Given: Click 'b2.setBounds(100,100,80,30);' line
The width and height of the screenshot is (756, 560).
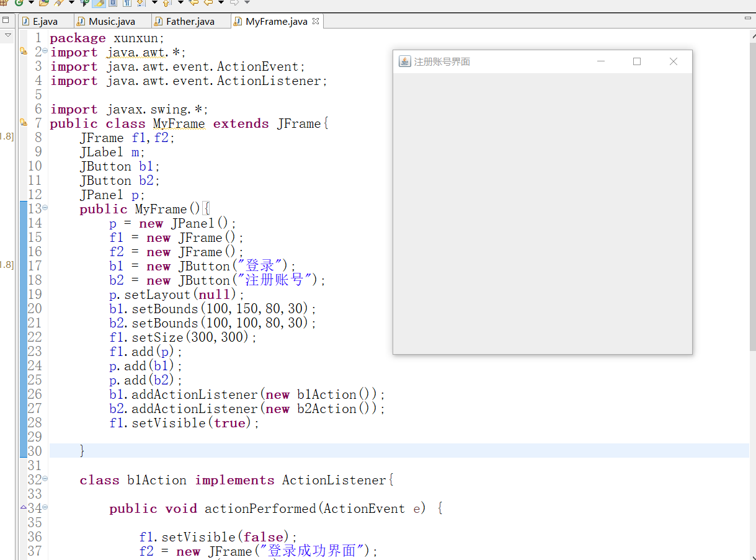Looking at the screenshot, I should (x=213, y=323).
